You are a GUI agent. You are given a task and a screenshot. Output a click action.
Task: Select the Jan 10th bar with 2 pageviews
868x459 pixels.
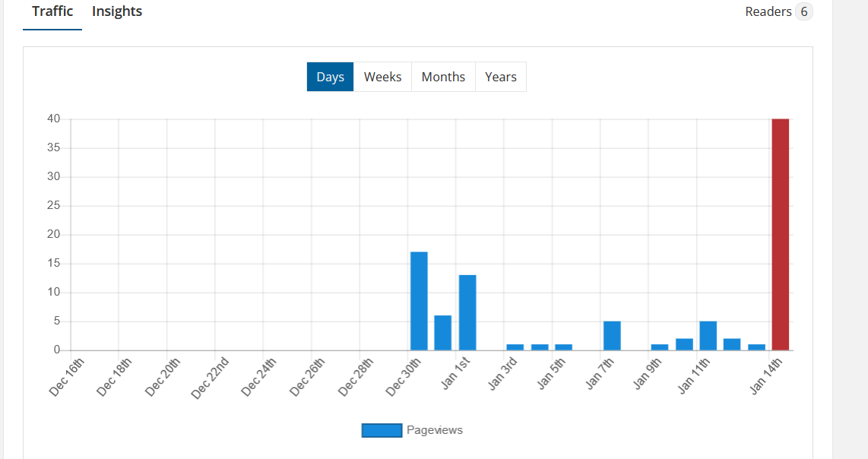click(684, 344)
